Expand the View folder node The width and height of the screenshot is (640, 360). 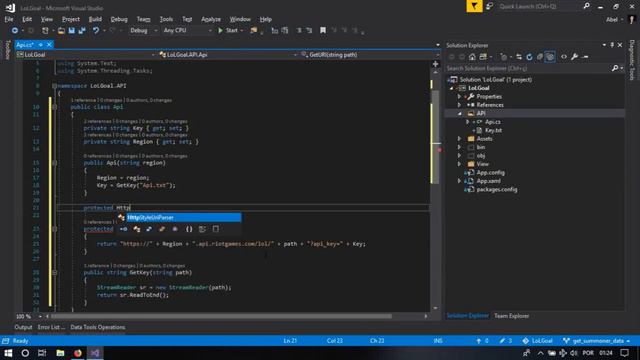(x=459, y=164)
